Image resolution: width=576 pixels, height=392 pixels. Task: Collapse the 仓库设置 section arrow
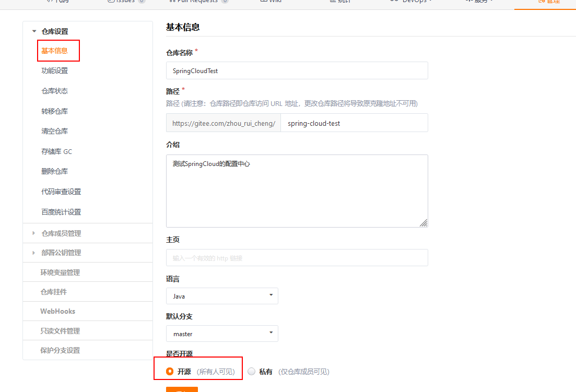click(34, 31)
